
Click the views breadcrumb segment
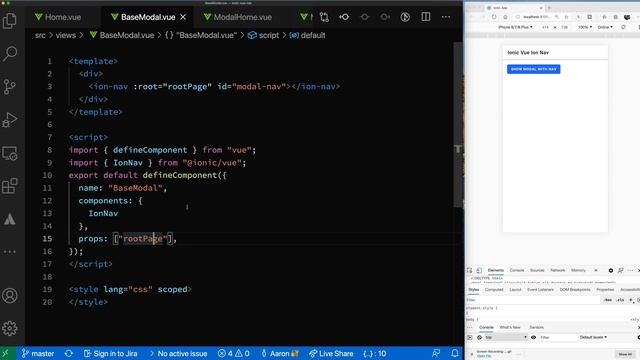coord(66,36)
